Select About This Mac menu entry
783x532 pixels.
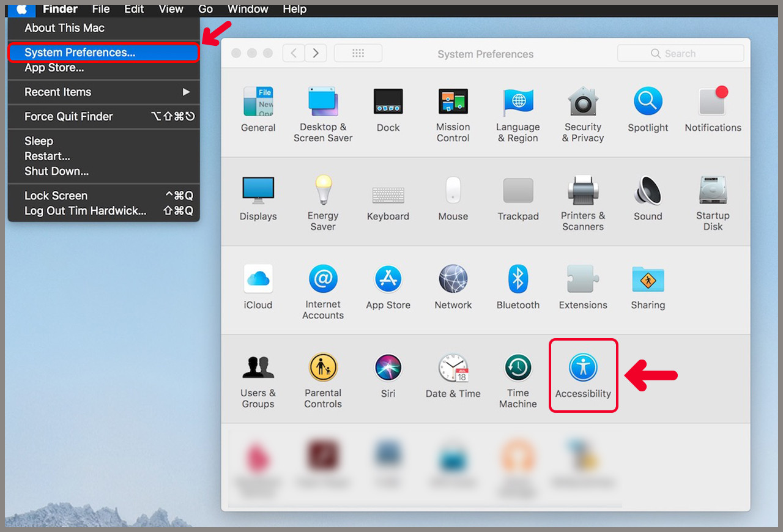tap(104, 28)
